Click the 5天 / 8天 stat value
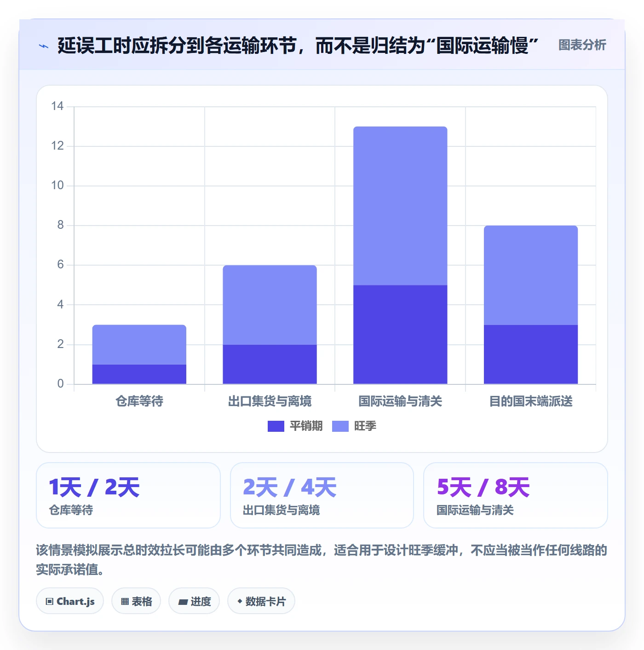644x650 pixels. pyautogui.click(x=483, y=487)
